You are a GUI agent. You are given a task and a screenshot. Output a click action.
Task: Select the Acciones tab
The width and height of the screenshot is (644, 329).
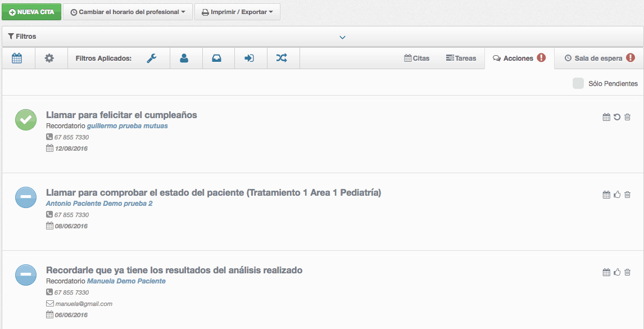click(x=519, y=58)
